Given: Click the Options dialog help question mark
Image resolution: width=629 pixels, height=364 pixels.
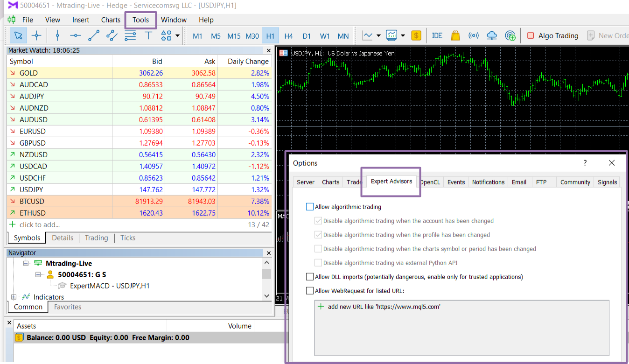Looking at the screenshot, I should tap(585, 163).
